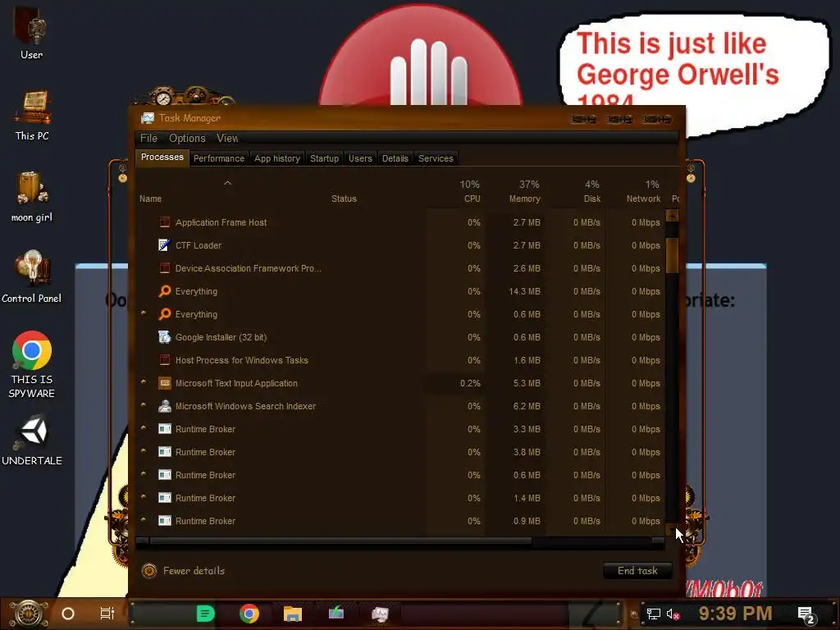Open Cortana search circle on taskbar

pyautogui.click(x=68, y=614)
